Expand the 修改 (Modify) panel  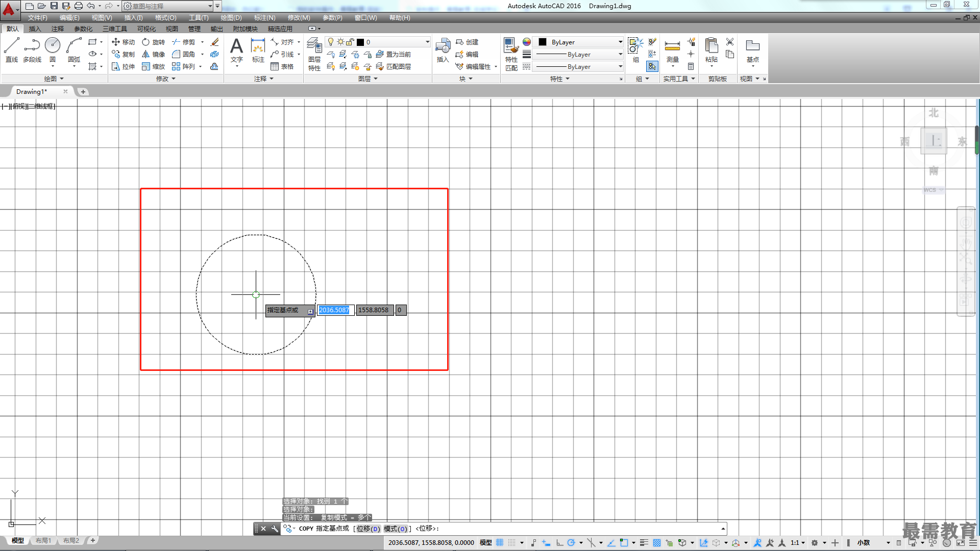tap(165, 79)
